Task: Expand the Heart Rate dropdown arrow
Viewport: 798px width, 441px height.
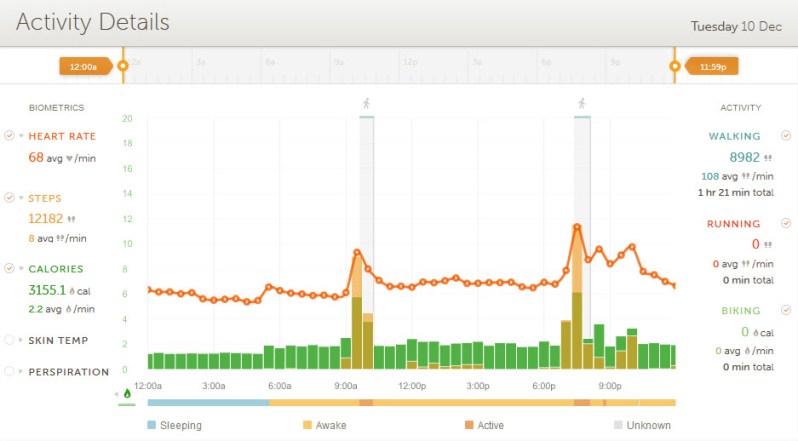Action: click(x=21, y=137)
